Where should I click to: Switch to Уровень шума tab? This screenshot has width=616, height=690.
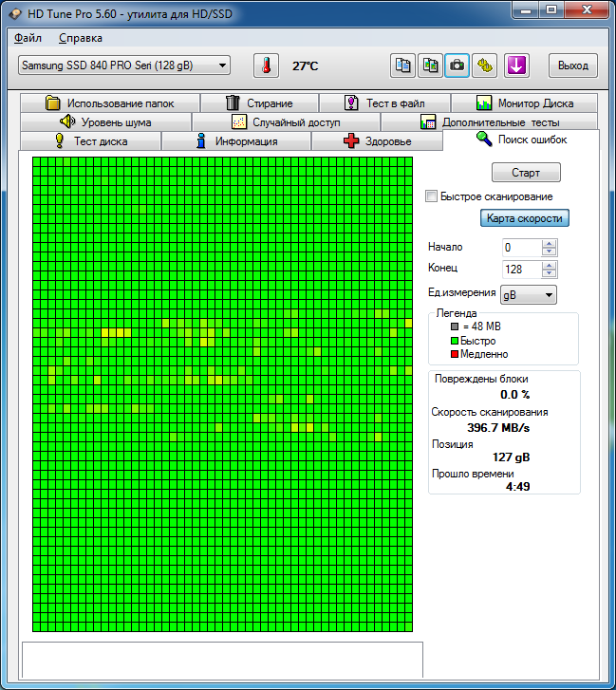(x=106, y=122)
